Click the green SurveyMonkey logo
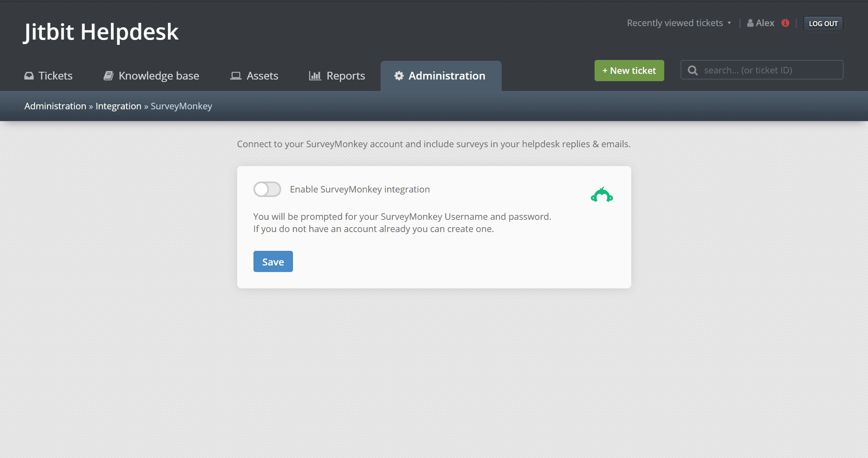 [x=601, y=195]
